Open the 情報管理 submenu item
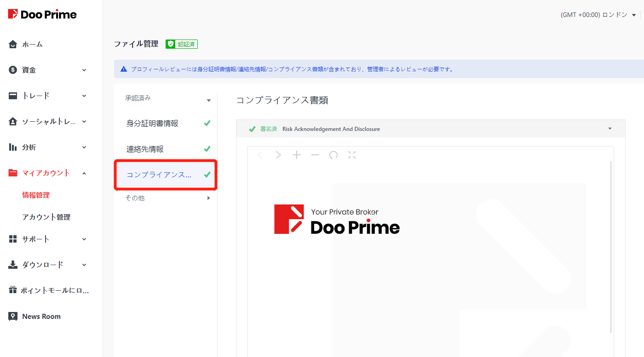644x357 pixels. [x=36, y=195]
